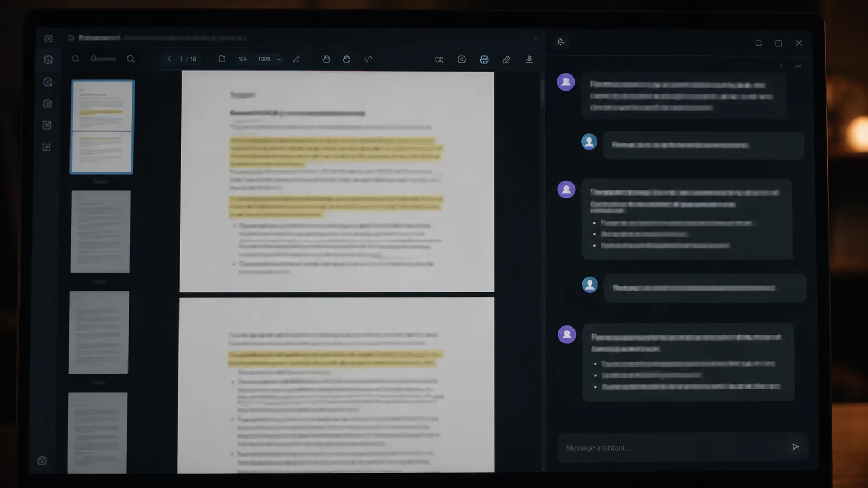Click the annotate pen icon beside zoom level

click(x=296, y=59)
